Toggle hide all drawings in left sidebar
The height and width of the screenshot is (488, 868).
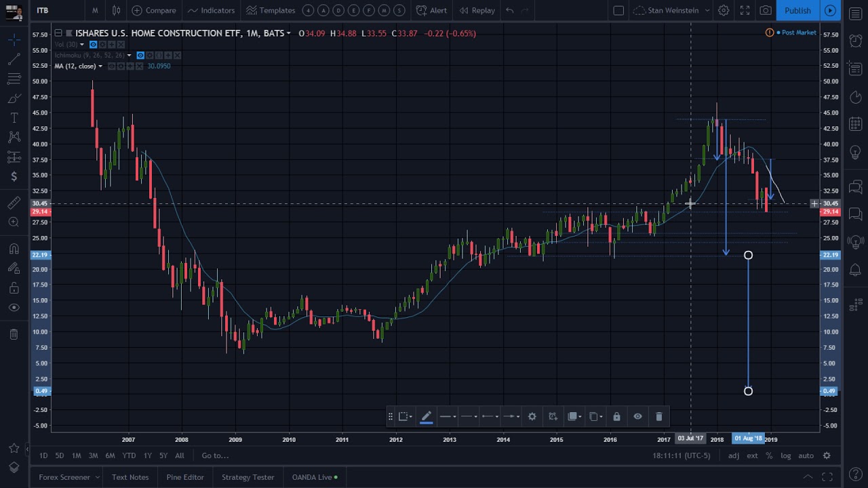(x=14, y=308)
